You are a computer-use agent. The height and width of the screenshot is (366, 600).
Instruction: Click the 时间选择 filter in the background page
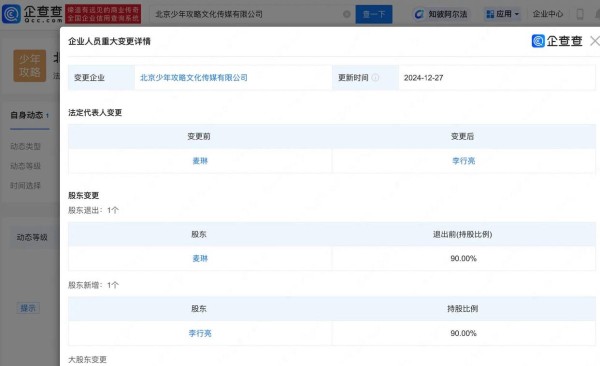[25, 186]
